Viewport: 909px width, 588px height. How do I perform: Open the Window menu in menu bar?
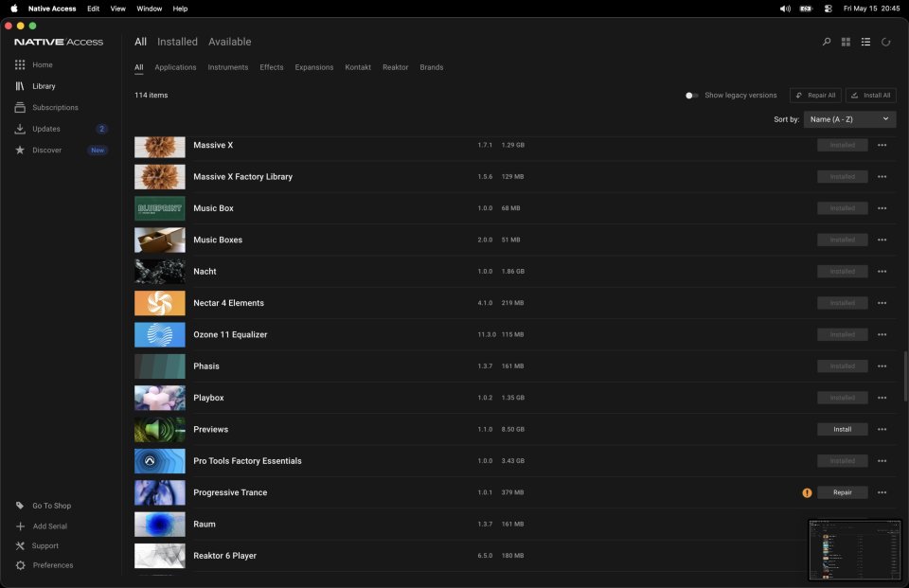click(x=149, y=9)
